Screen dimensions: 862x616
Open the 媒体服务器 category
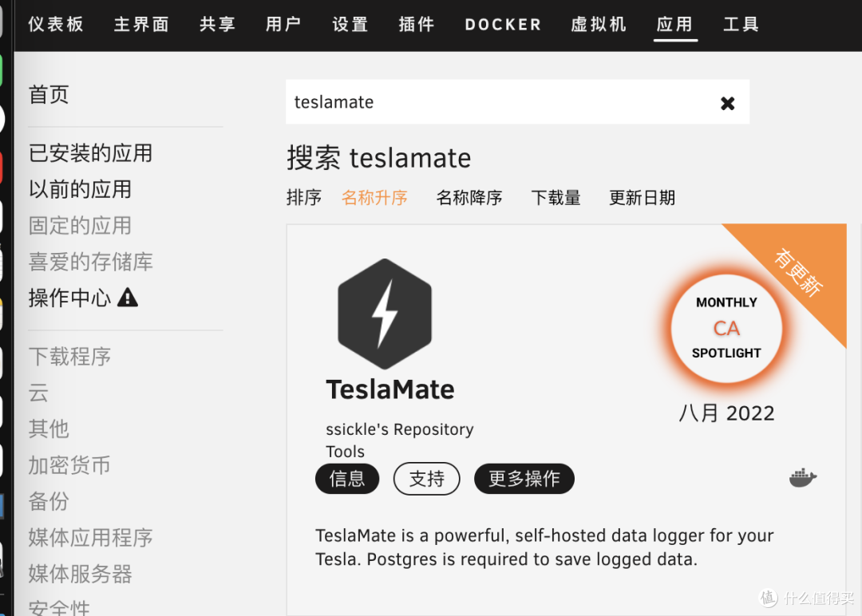tap(79, 575)
